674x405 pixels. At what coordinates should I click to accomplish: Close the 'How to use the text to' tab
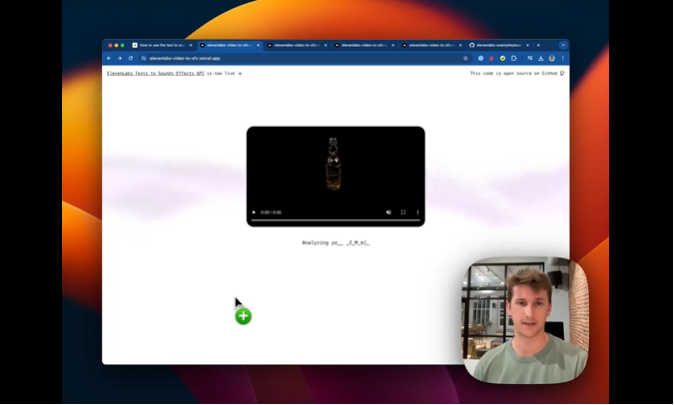pyautogui.click(x=191, y=45)
